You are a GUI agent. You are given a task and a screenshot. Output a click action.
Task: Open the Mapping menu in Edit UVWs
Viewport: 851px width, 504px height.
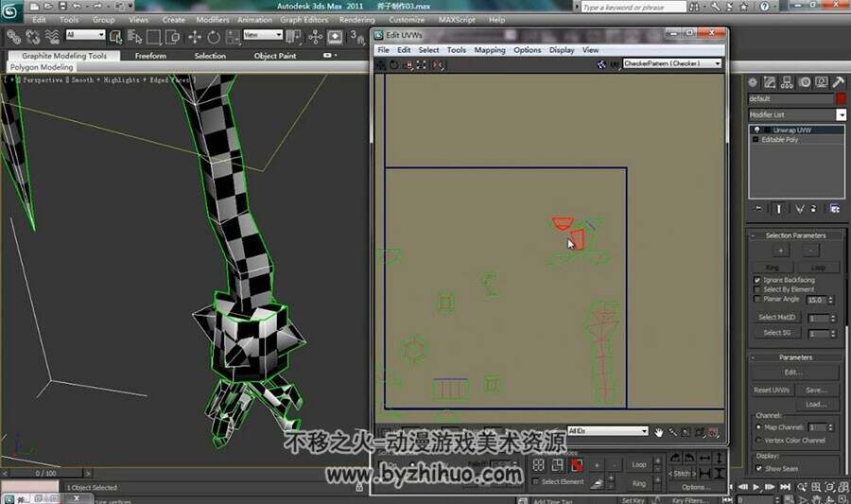point(490,50)
